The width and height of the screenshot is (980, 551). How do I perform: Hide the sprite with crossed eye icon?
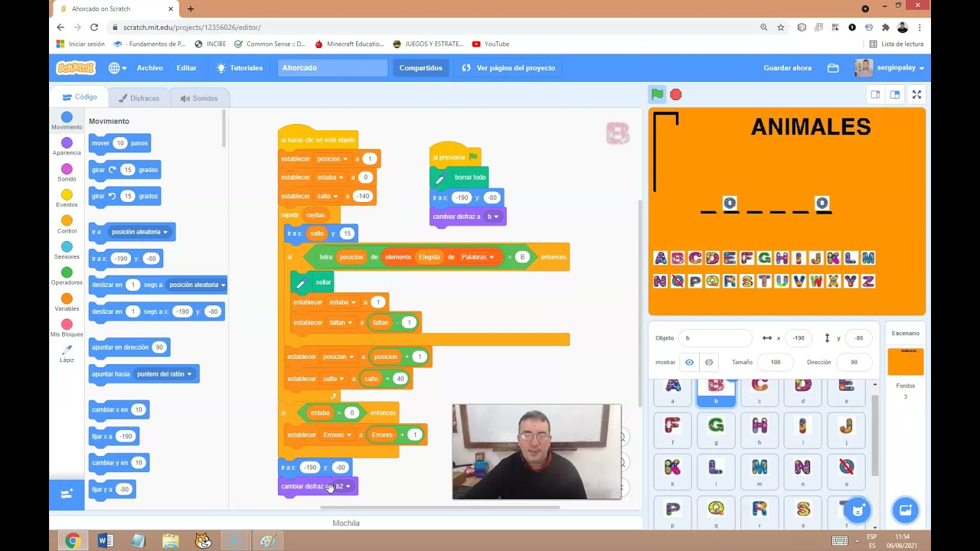[x=709, y=362]
